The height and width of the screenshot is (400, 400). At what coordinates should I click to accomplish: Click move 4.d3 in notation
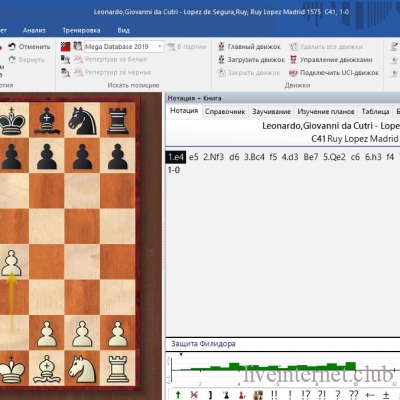(290, 157)
